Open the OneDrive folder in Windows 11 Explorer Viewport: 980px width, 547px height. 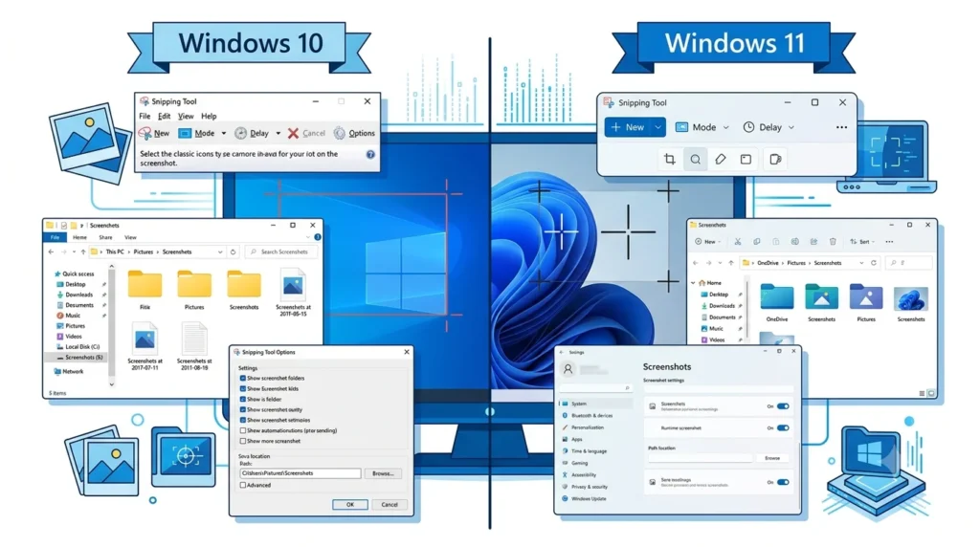click(777, 303)
